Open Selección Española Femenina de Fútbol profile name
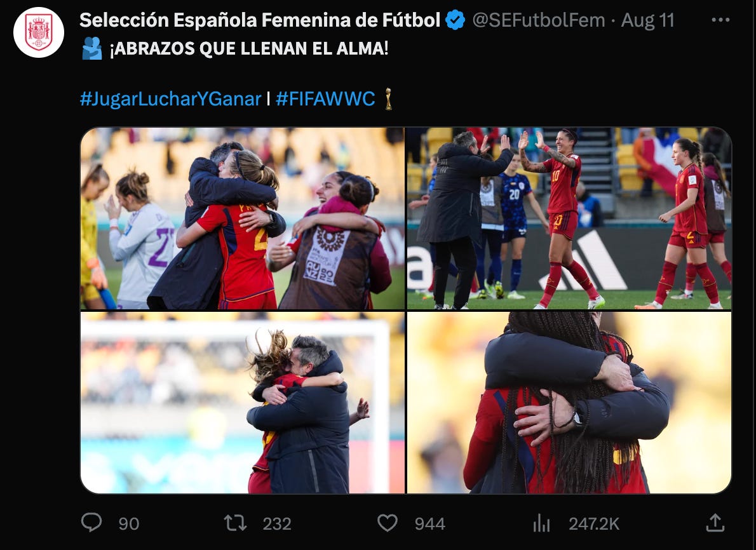Screen dimensions: 756x550 260,20
